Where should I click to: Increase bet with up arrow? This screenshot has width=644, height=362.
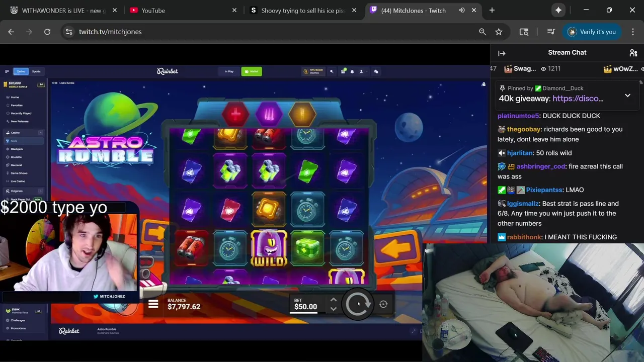tap(333, 300)
